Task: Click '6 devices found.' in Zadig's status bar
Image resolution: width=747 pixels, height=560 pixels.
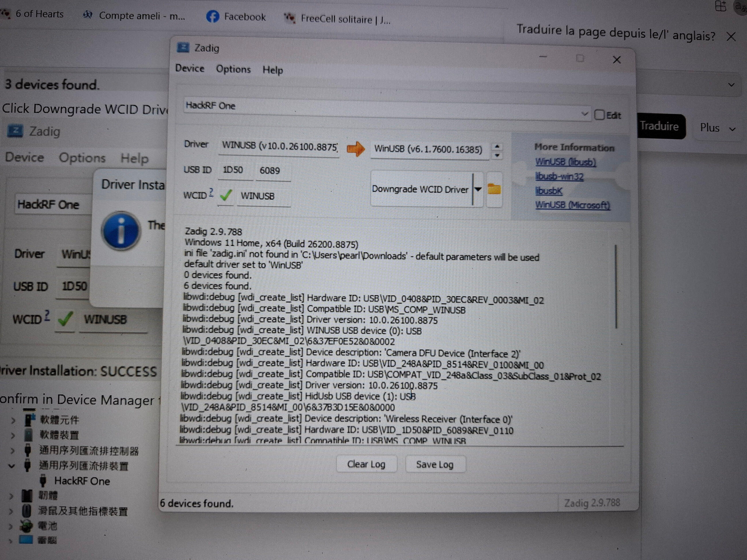Action: 197,503
